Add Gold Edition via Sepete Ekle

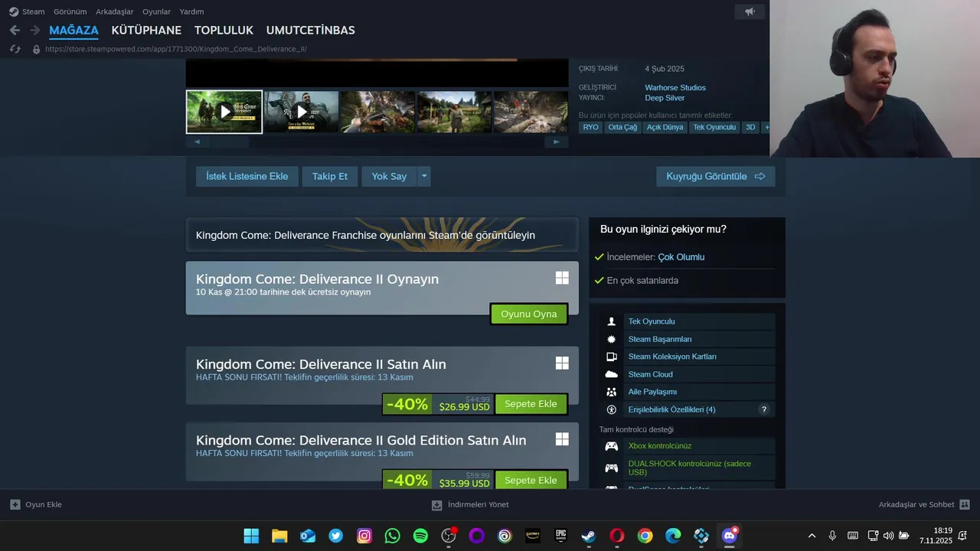pos(531,481)
